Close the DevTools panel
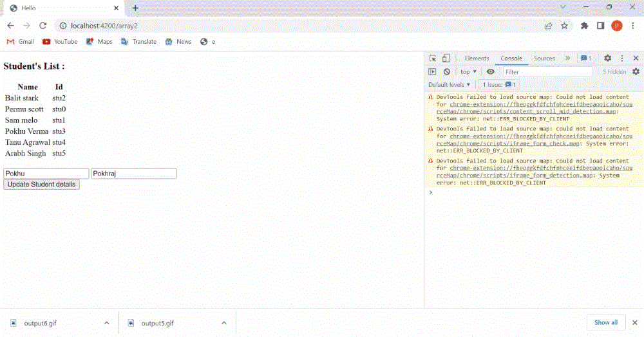Viewport: 644px width, 337px height. tap(636, 59)
